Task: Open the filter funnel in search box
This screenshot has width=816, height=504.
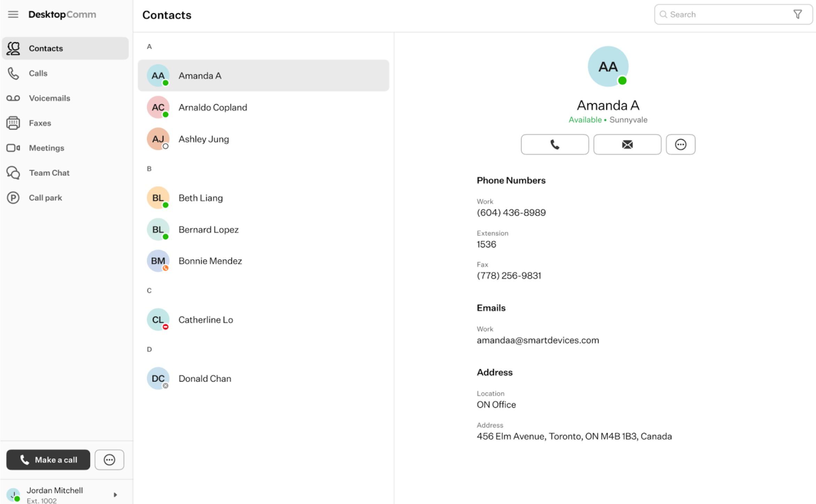Action: (x=798, y=14)
